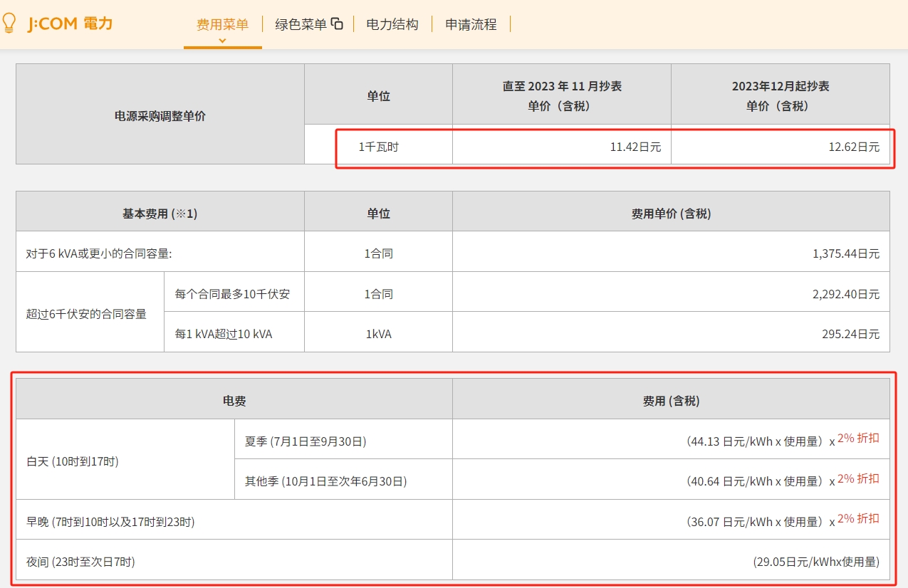Click the external-link icon beside 绿色菜单
Screen dimensions: 908x588
pyautogui.click(x=338, y=23)
